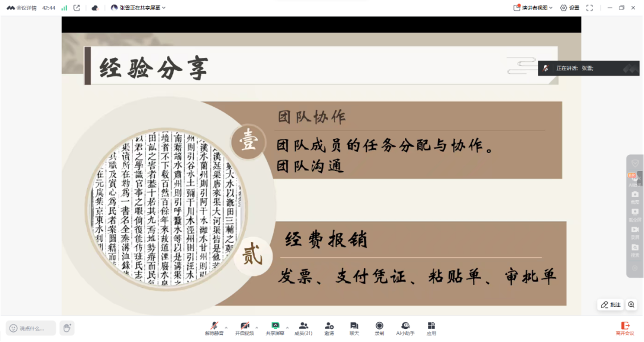Open the 批注 annotation tool
The width and height of the screenshot is (644, 342).
(x=611, y=304)
